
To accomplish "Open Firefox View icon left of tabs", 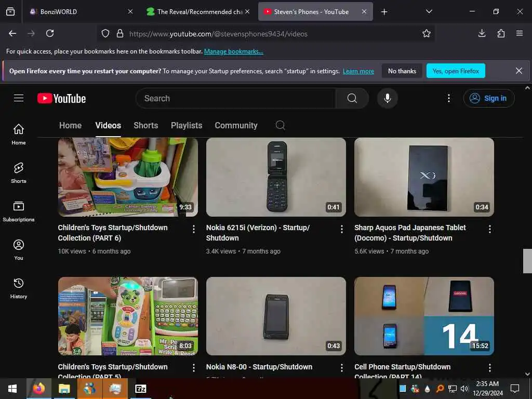I will pos(10,11).
